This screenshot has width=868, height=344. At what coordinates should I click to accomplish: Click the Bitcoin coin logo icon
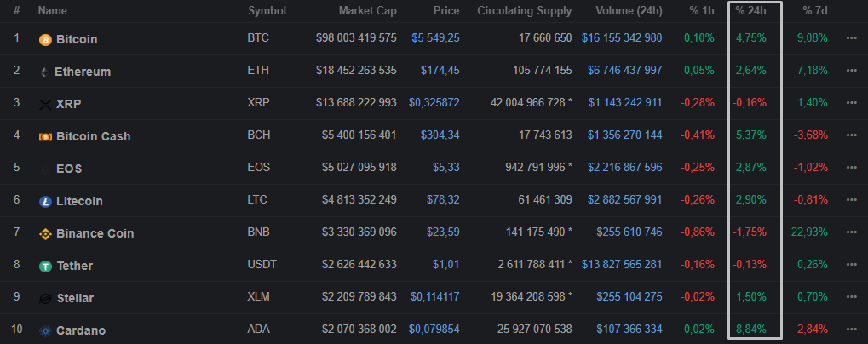(45, 40)
